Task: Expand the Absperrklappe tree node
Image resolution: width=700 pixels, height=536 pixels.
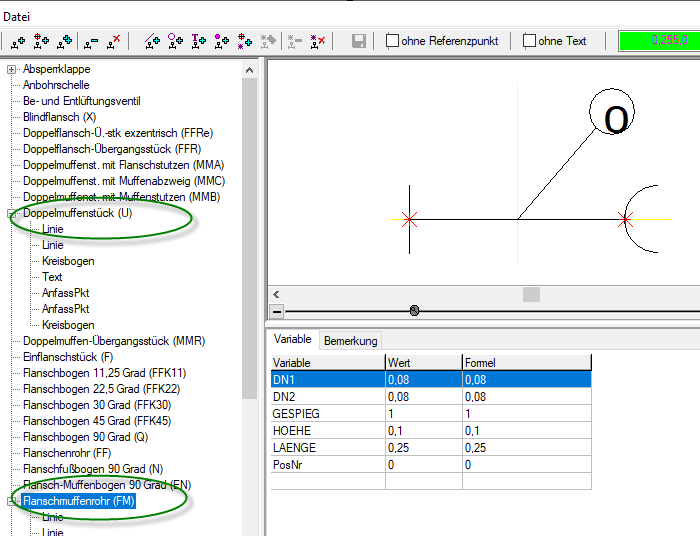Action: tap(12, 69)
